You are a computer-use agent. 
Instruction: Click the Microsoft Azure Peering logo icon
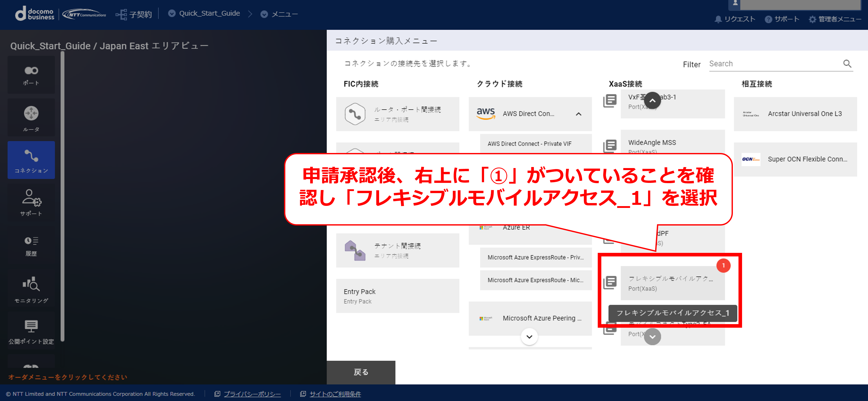click(x=486, y=319)
